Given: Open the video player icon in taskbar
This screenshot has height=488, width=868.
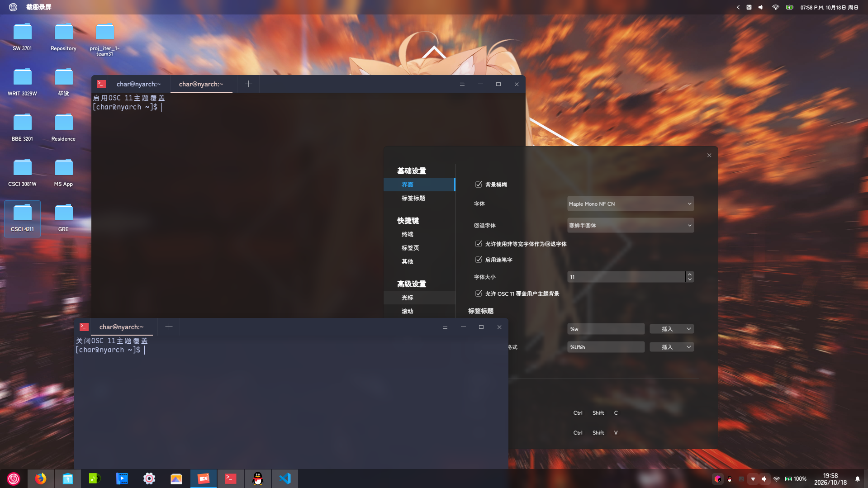Looking at the screenshot, I should (x=122, y=479).
